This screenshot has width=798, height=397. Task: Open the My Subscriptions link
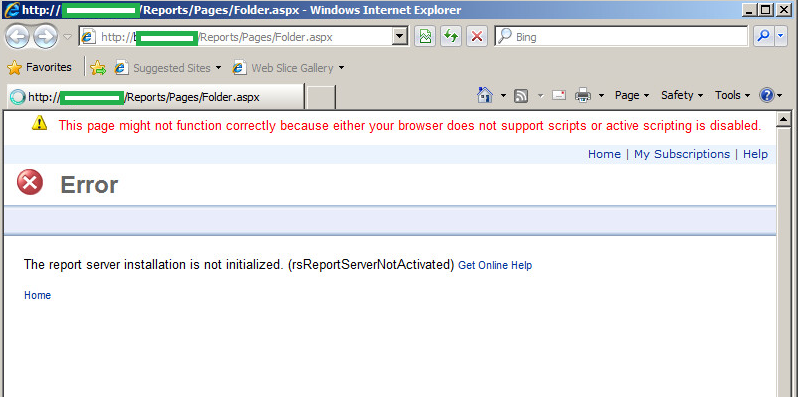pos(681,154)
